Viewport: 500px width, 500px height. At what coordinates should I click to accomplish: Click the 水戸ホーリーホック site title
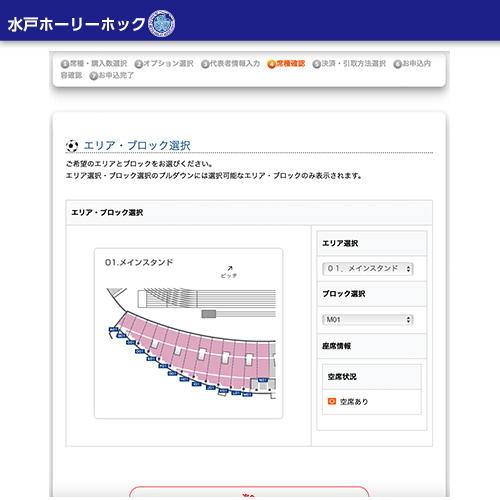pyautogui.click(x=76, y=24)
